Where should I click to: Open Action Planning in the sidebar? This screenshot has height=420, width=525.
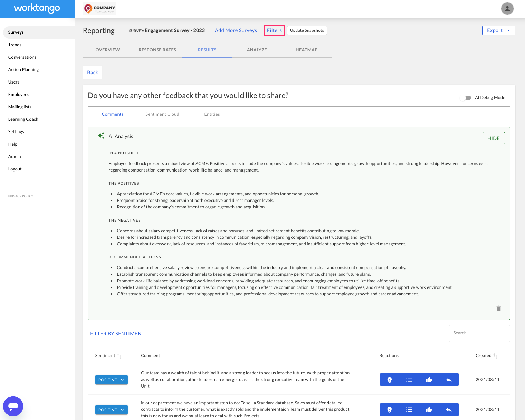23,70
